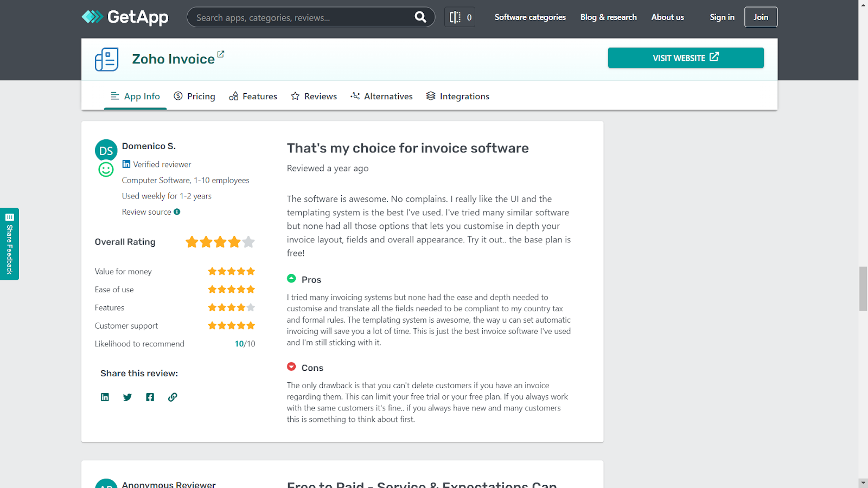Click the scrollbar down arrow
Viewport: 868px width, 488px height.
click(x=863, y=483)
